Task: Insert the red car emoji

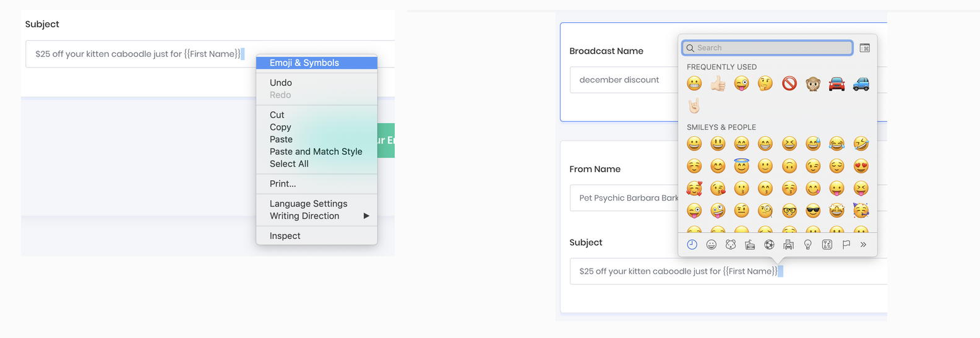Action: coord(836,84)
